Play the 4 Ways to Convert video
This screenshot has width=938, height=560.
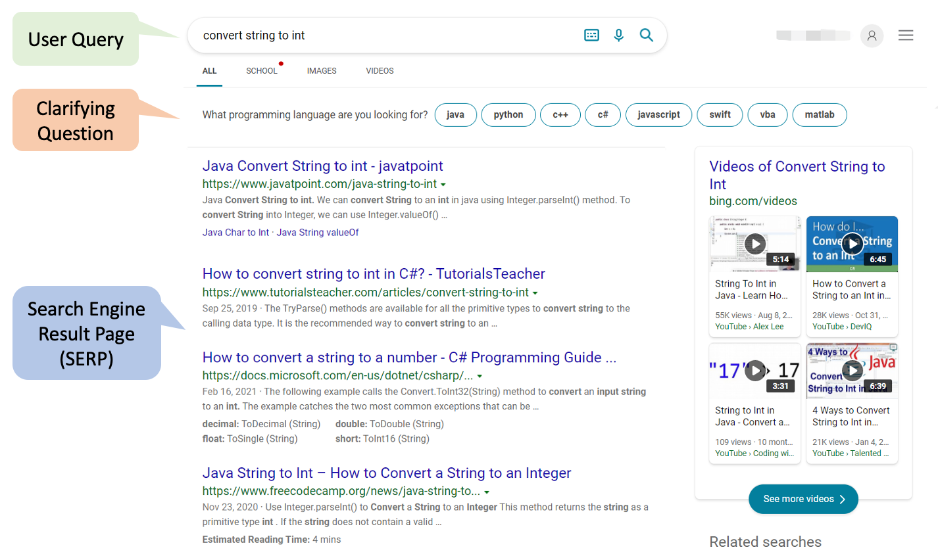(x=852, y=371)
